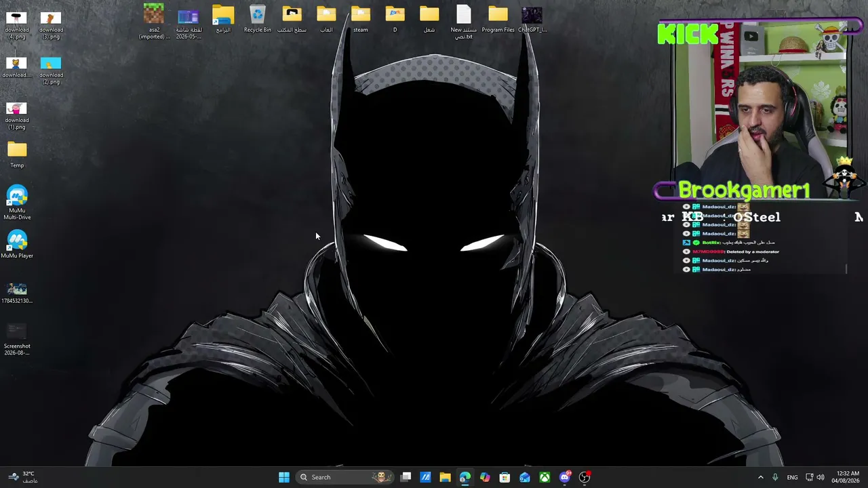868x488 pixels.
Task: Select the steam folder icon
Action: tap(361, 19)
